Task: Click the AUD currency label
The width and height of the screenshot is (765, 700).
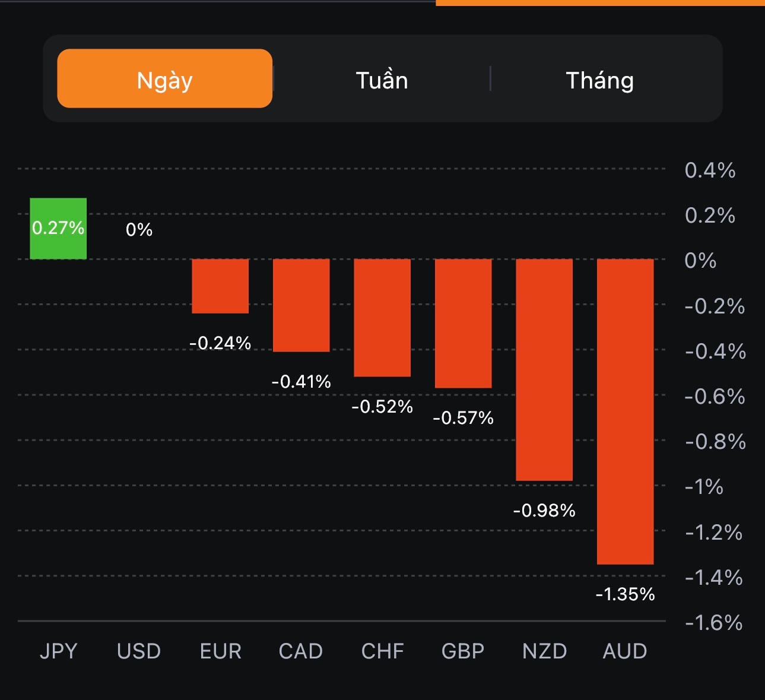Action: pyautogui.click(x=625, y=651)
